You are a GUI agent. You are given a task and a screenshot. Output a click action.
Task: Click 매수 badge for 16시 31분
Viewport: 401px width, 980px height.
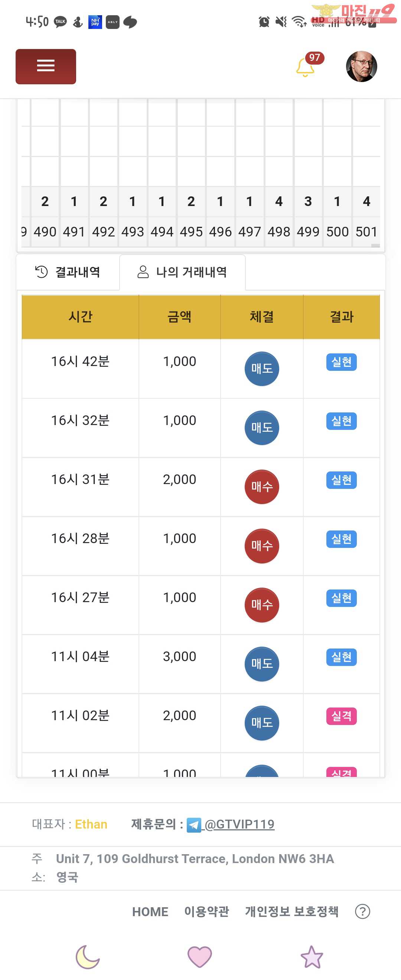262,487
